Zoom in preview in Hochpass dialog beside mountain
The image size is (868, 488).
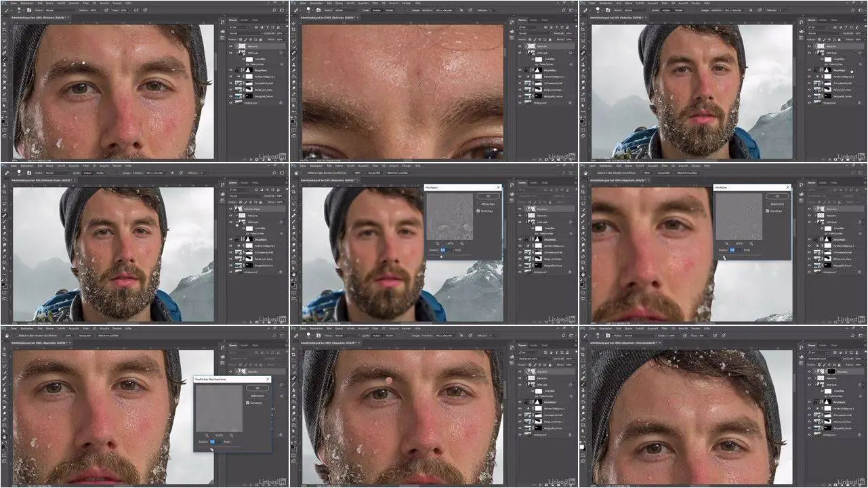pyautogui.click(x=462, y=243)
